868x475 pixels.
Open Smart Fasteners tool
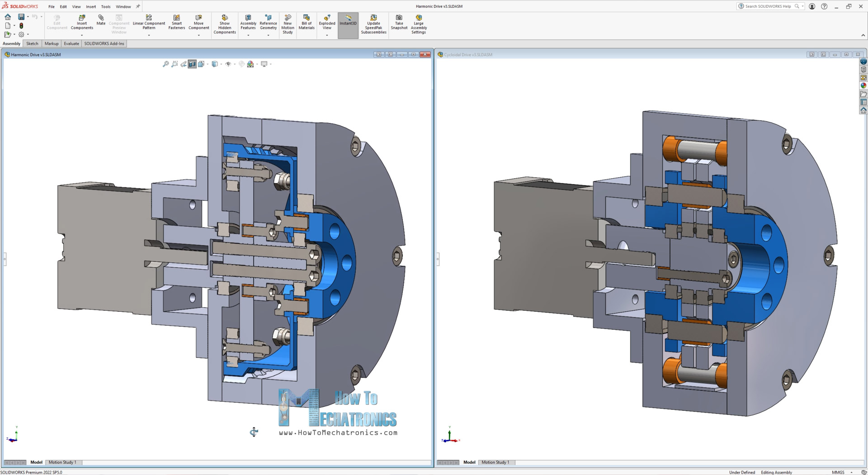177,18
